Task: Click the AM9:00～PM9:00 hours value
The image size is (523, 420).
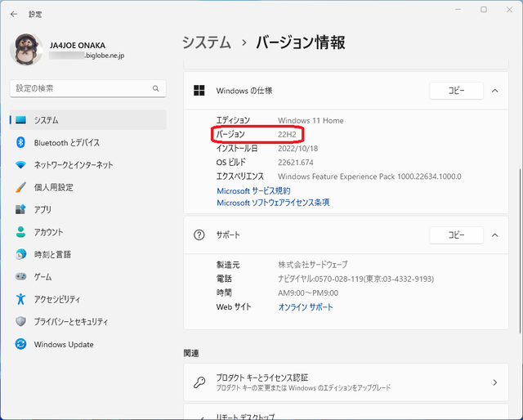Action: click(x=308, y=293)
